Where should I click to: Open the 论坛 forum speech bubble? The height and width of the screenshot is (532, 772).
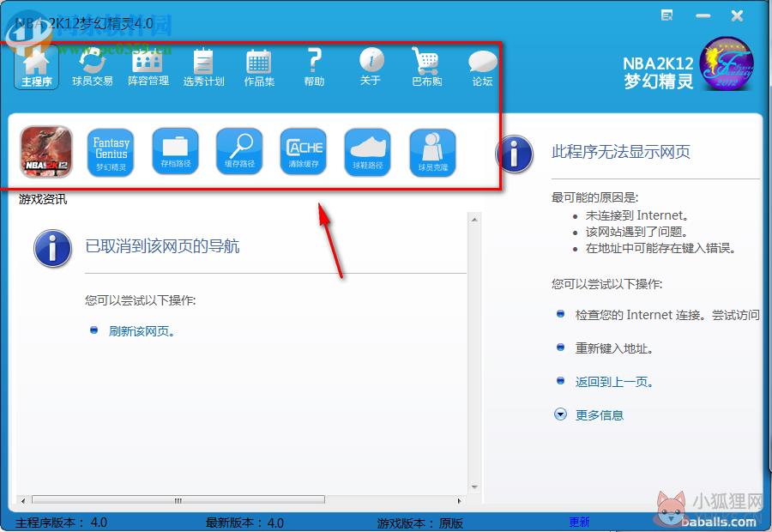482,69
